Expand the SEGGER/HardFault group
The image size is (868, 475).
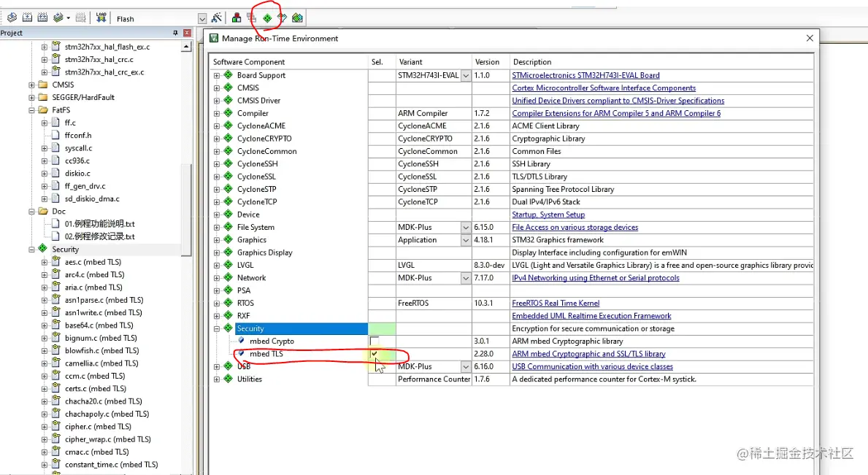click(x=31, y=97)
